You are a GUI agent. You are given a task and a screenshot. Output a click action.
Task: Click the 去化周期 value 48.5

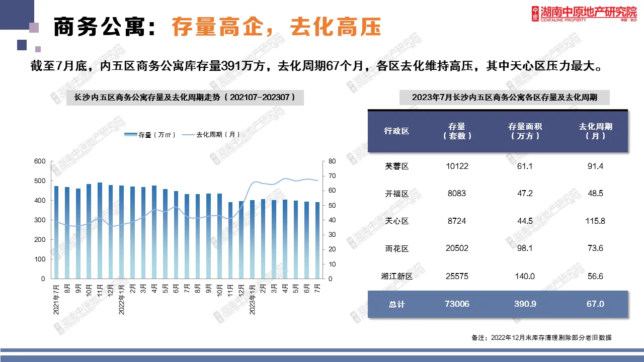(x=595, y=194)
